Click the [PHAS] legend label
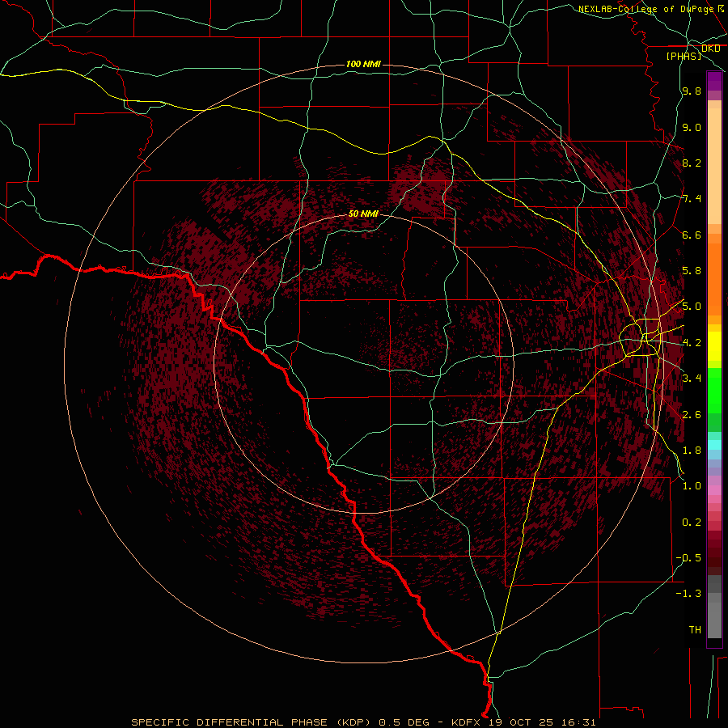Image resolution: width=728 pixels, height=728 pixels. pyautogui.click(x=684, y=56)
